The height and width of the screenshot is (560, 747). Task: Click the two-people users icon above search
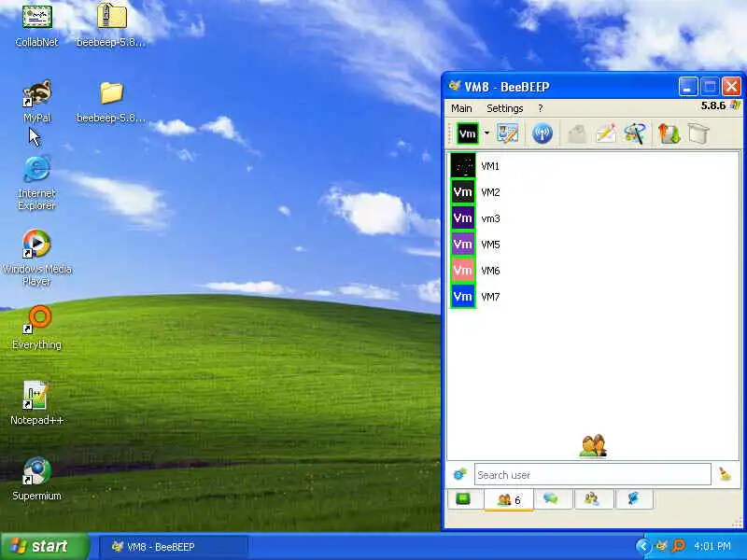point(593,446)
